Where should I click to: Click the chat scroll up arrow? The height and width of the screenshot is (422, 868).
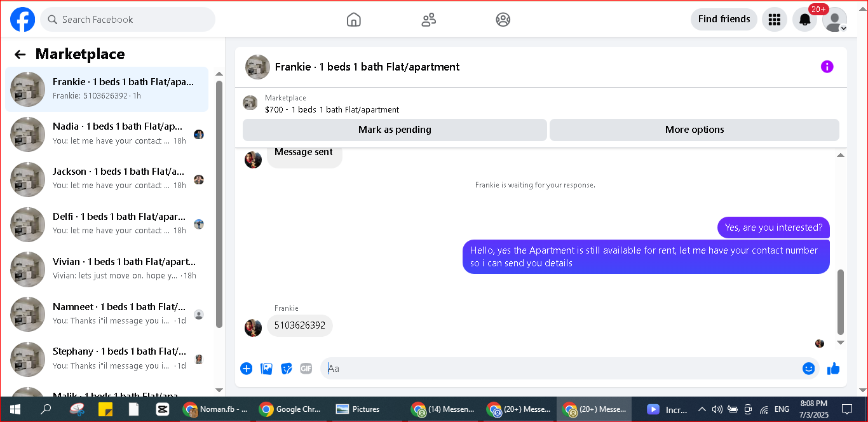pos(841,156)
